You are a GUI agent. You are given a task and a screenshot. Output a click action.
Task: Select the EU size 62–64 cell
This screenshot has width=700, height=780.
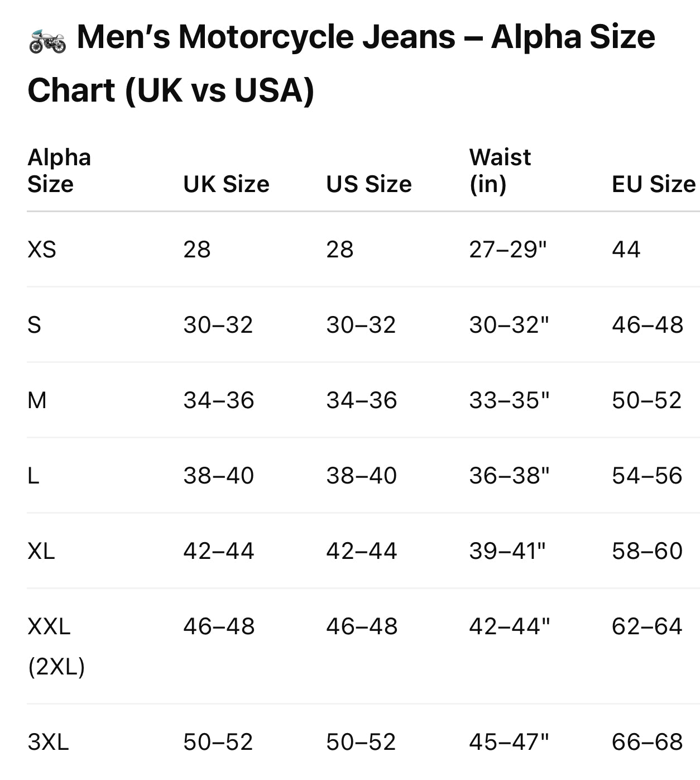tap(647, 626)
